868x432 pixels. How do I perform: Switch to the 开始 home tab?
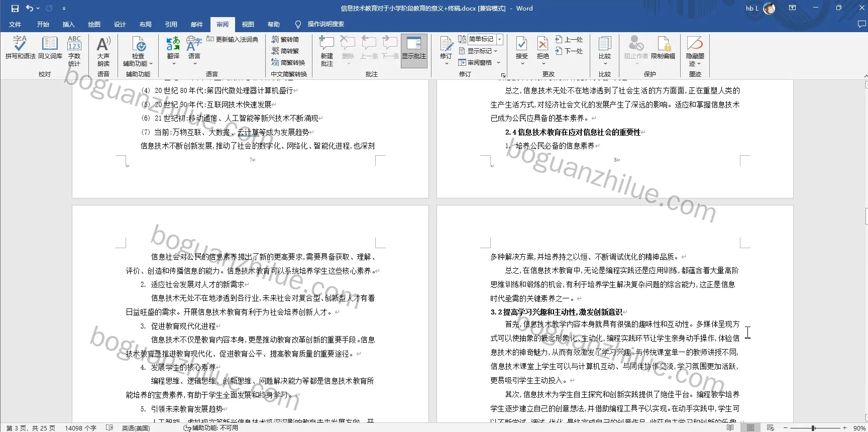pos(43,24)
